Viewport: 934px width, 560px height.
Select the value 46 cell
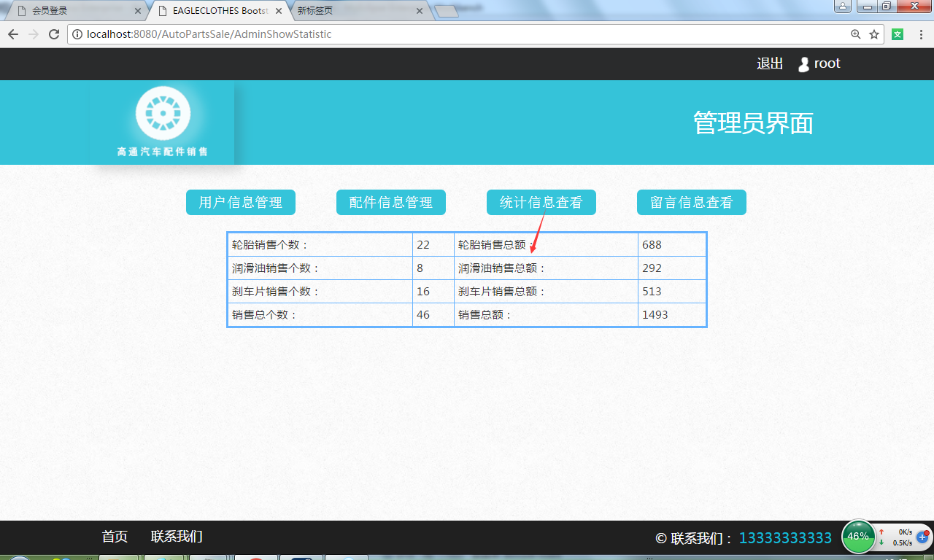pyautogui.click(x=433, y=315)
